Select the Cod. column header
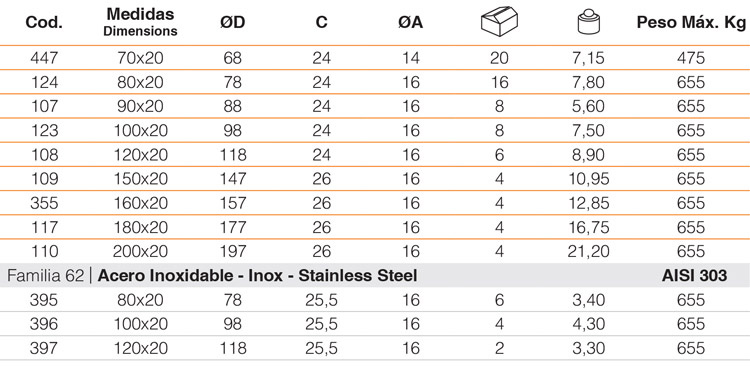750x375 pixels. (44, 22)
